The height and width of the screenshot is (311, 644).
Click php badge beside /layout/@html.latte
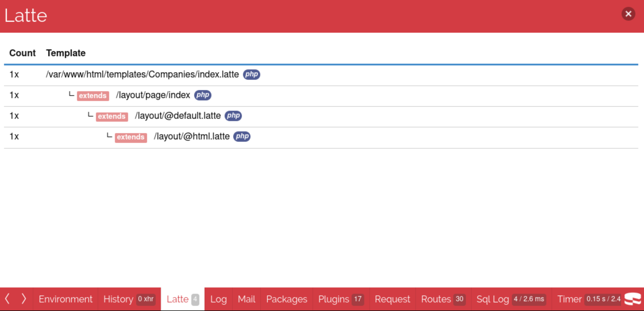(242, 136)
